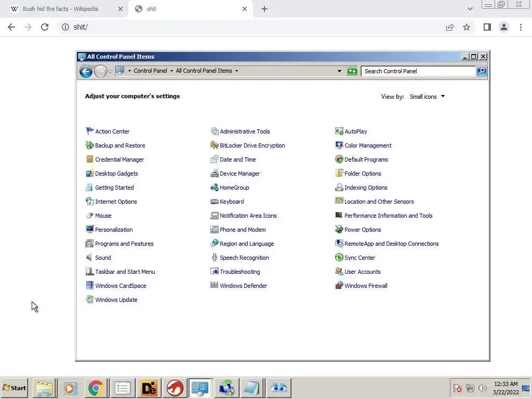
Task: Open Programs and Features link
Action: [124, 244]
